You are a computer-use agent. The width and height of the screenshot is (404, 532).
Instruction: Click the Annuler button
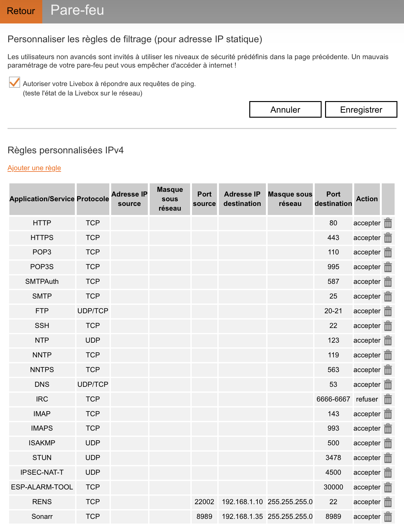(x=285, y=110)
